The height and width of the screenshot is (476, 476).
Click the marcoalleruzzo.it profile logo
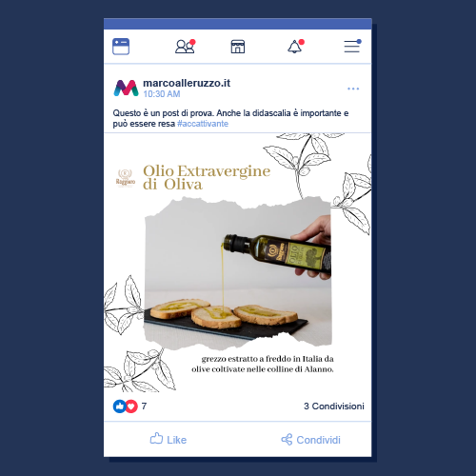click(x=126, y=88)
